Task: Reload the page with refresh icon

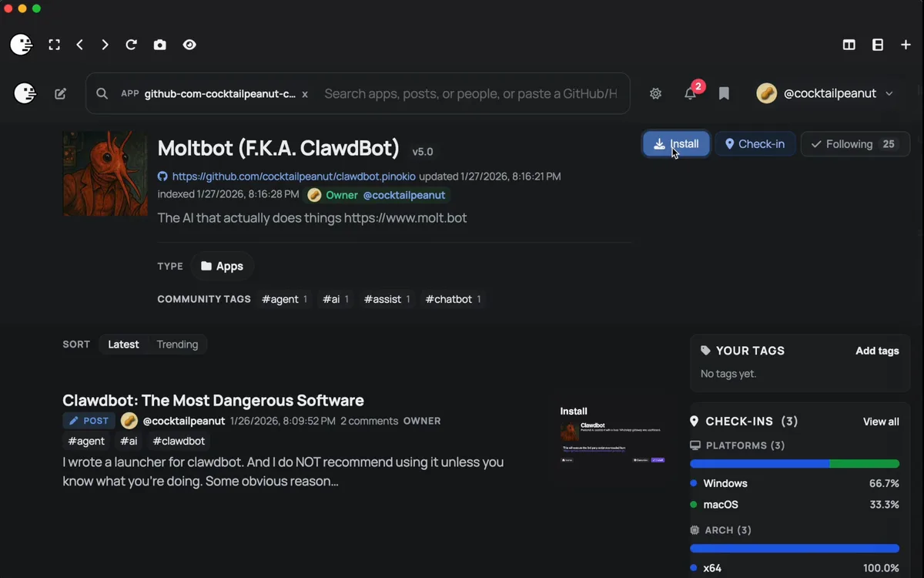Action: click(x=131, y=45)
